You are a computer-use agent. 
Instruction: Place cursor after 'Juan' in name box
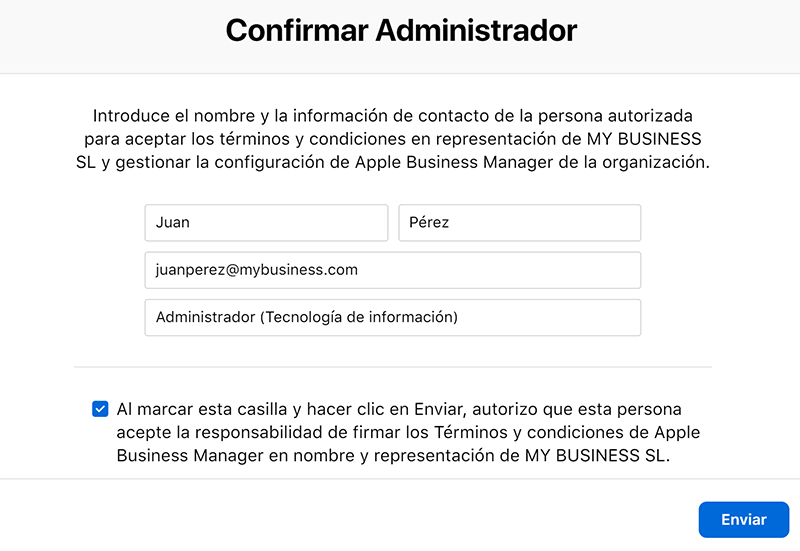tap(192, 222)
